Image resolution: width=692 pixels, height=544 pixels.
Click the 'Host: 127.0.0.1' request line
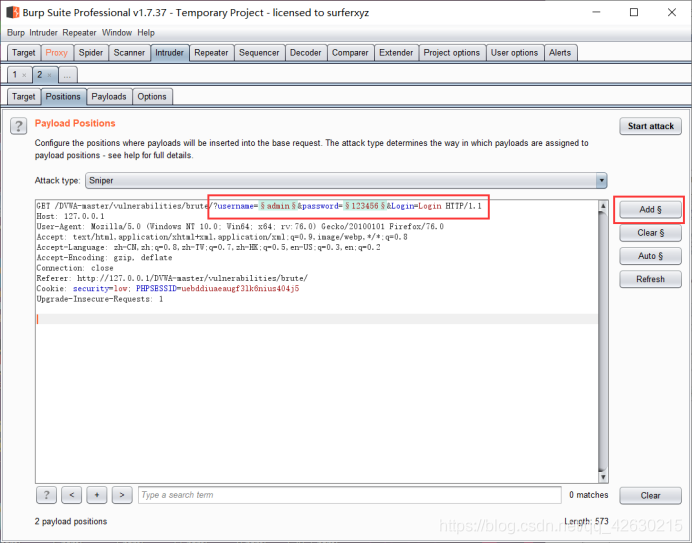[x=71, y=216]
